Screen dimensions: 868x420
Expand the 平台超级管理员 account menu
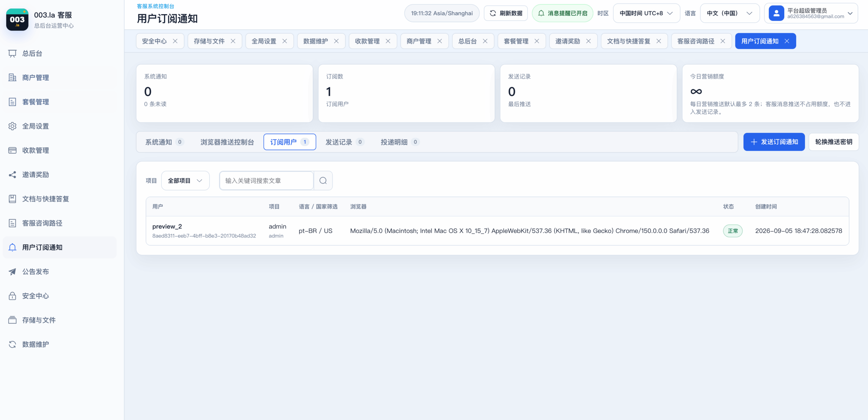pos(811,13)
